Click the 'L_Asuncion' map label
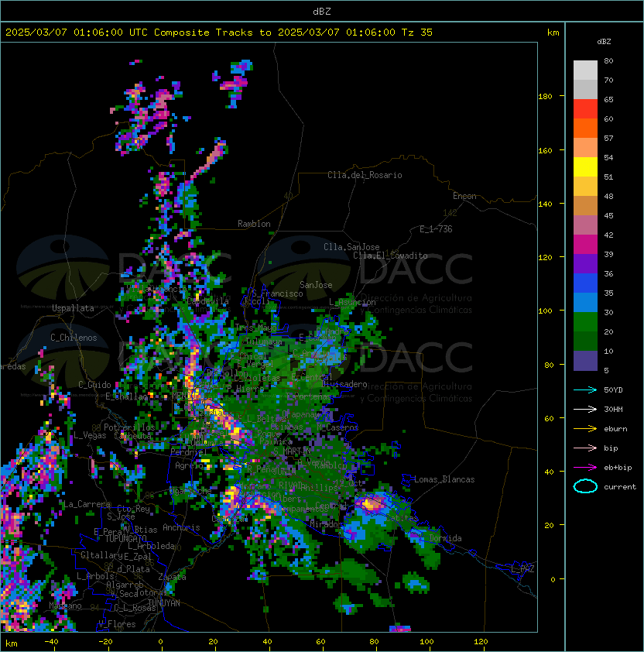 coord(352,302)
